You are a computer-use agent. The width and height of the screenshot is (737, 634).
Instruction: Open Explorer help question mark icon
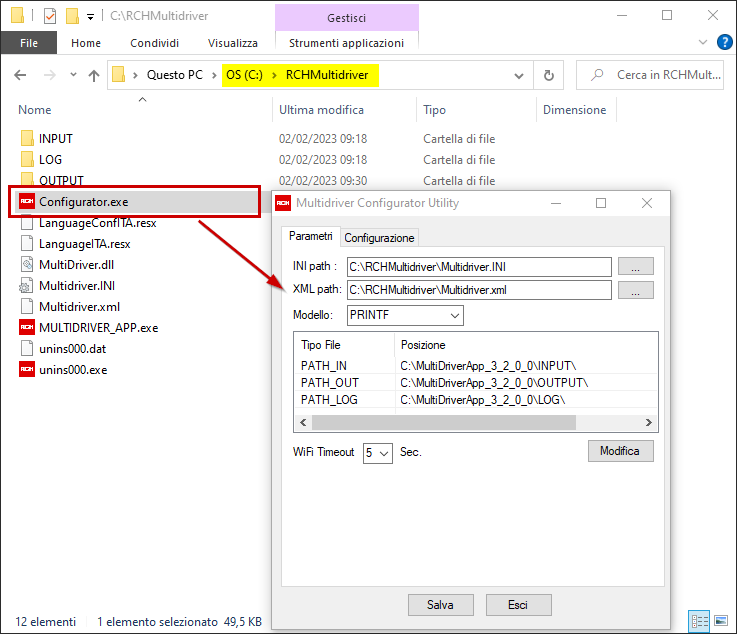[724, 42]
